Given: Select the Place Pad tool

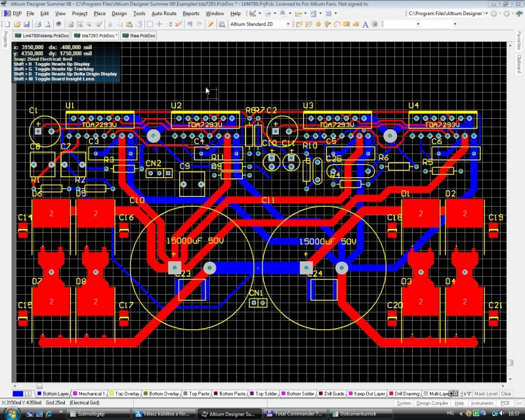Looking at the screenshot, I should pos(318,24).
